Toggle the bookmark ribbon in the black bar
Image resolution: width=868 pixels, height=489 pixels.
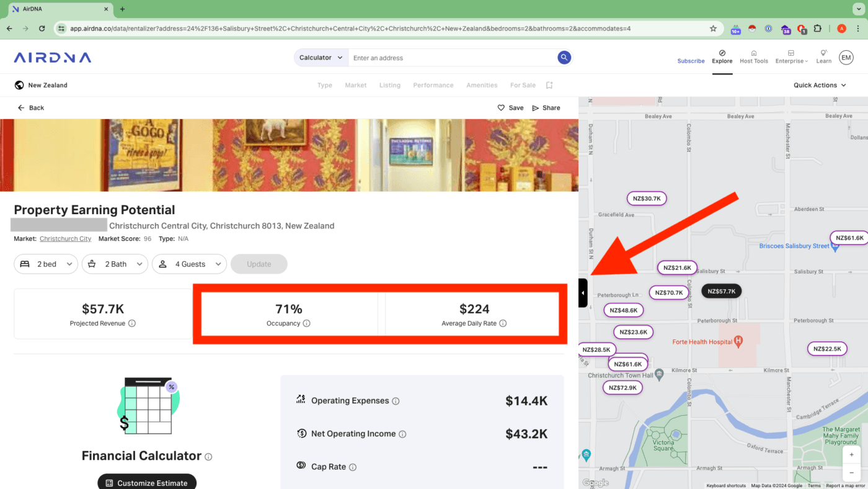pyautogui.click(x=549, y=85)
